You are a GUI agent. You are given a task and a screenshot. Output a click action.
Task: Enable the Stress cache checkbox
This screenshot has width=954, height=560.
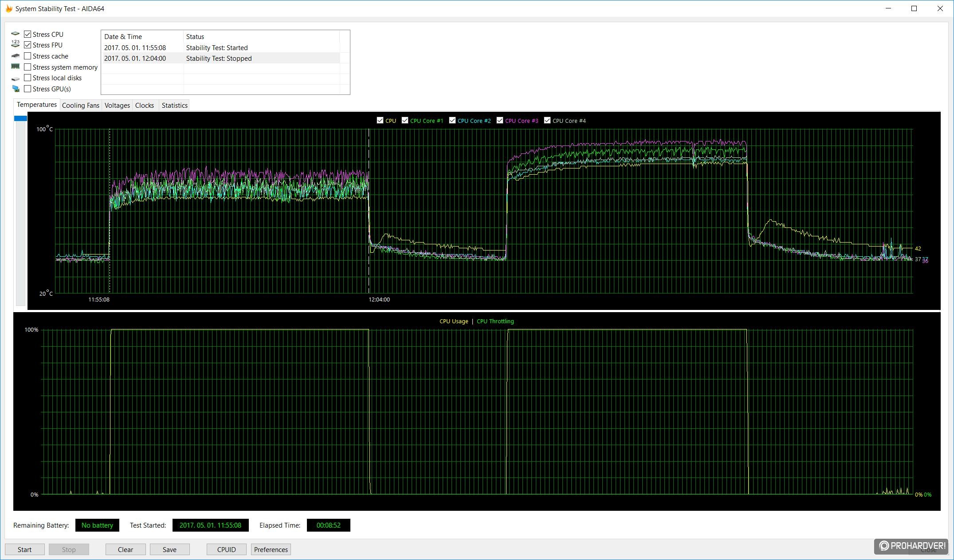[x=27, y=56]
